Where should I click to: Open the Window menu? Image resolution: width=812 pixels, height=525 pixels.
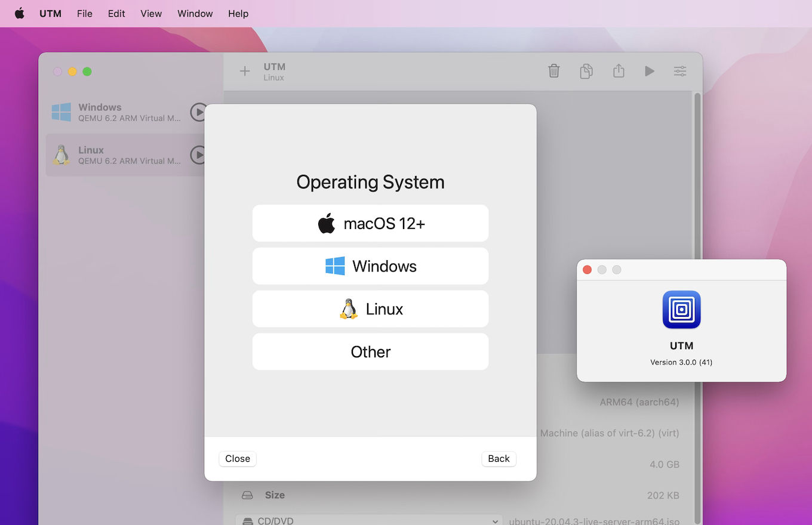click(195, 13)
